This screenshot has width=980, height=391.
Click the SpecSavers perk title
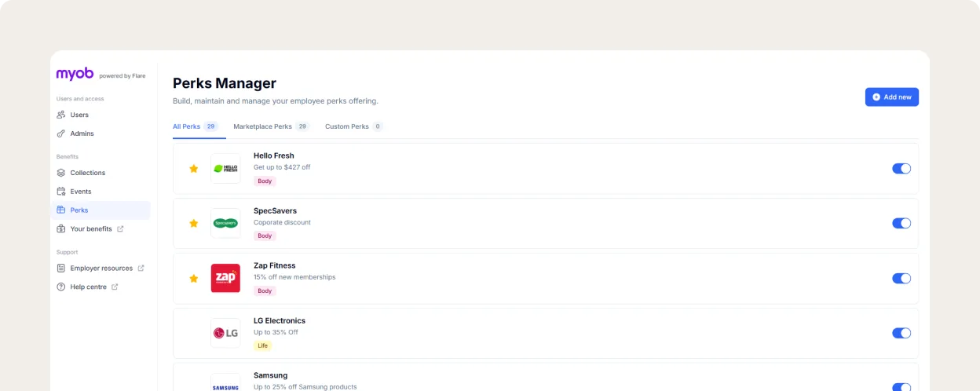click(275, 210)
